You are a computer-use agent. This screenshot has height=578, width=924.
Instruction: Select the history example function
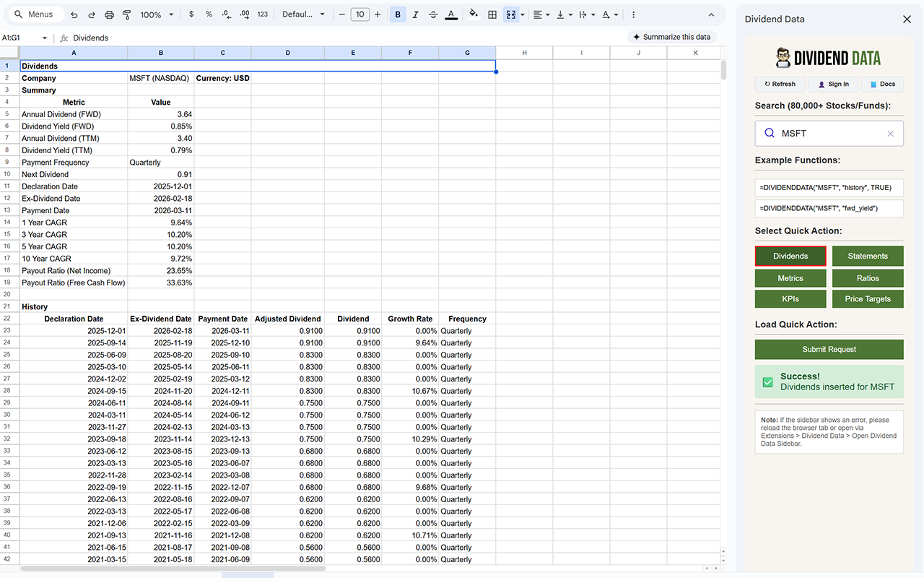[829, 187]
